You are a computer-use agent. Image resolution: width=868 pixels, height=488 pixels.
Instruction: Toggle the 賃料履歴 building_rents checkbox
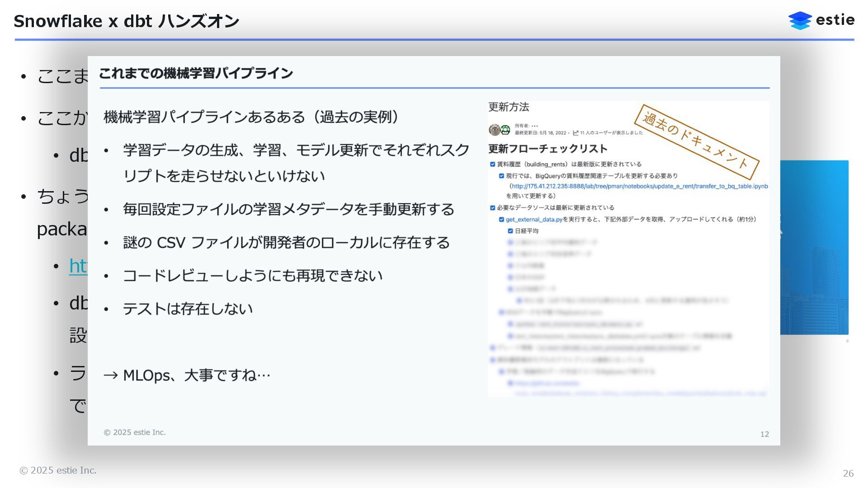(x=493, y=164)
